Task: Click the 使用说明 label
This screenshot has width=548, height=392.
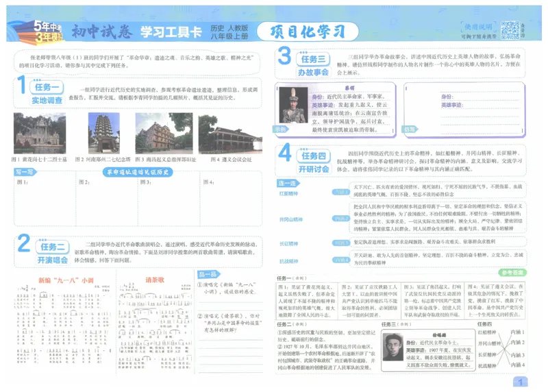Action: point(478,27)
